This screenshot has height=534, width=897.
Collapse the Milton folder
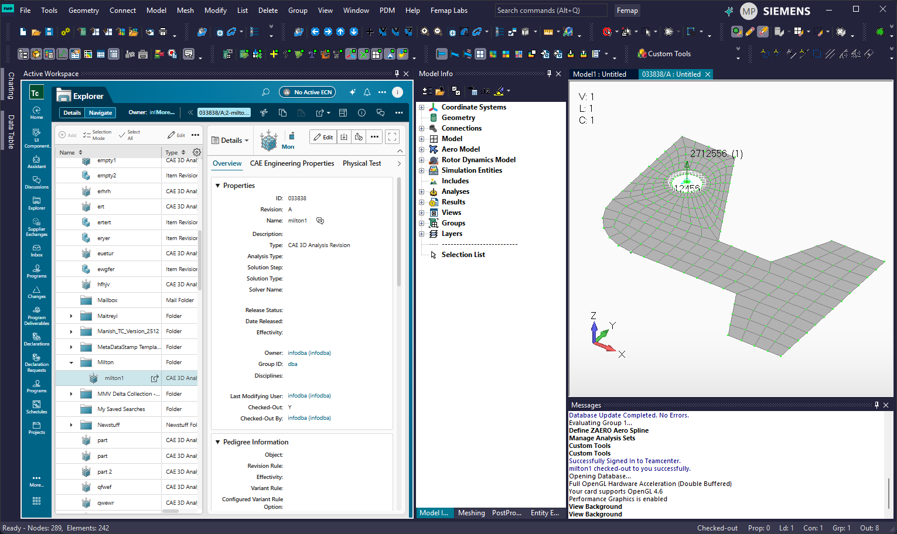[72, 362]
